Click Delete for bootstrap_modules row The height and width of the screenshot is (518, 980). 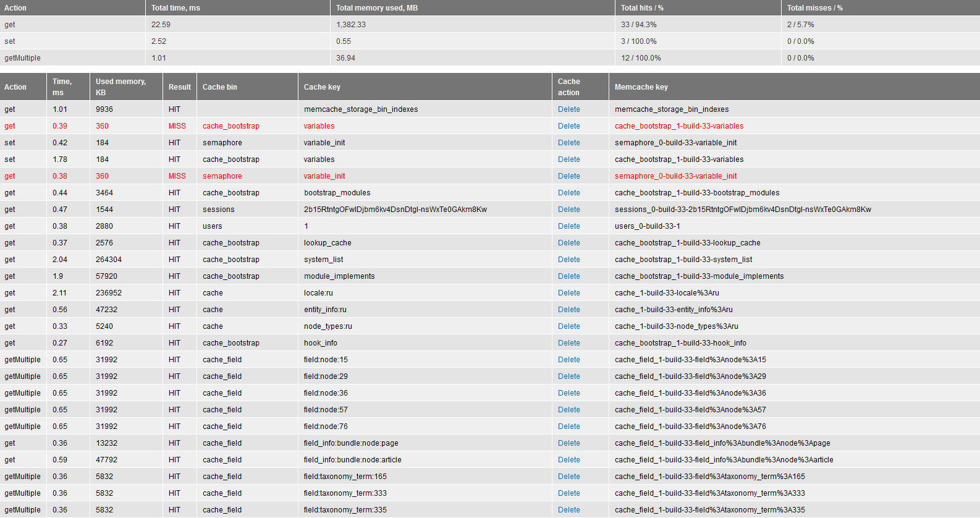coord(568,193)
